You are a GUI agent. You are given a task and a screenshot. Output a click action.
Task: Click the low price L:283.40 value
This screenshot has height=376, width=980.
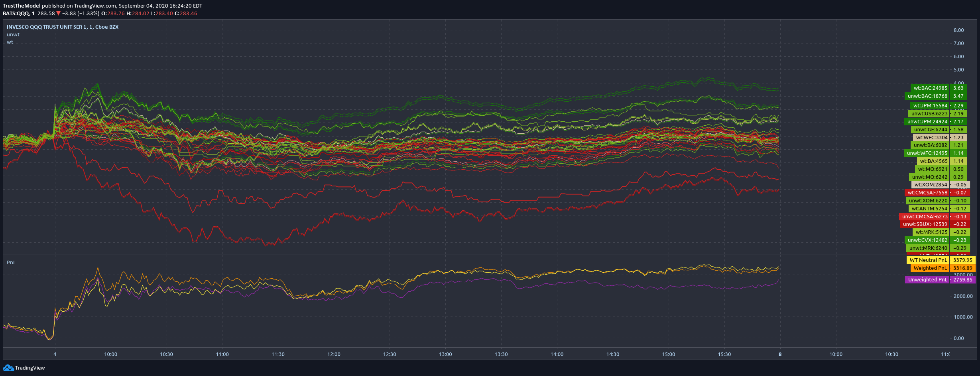pos(162,13)
